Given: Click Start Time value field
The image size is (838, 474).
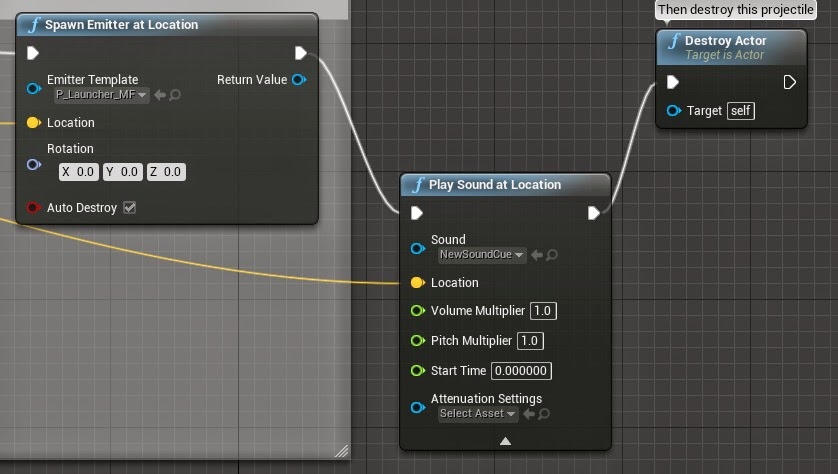Looking at the screenshot, I should point(521,370).
